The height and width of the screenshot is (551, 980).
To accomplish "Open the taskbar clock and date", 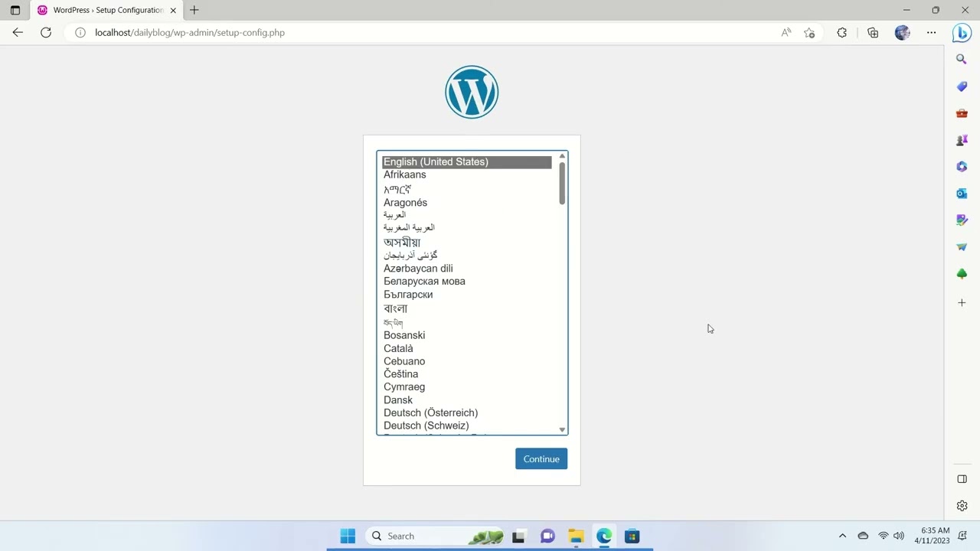I will [933, 536].
